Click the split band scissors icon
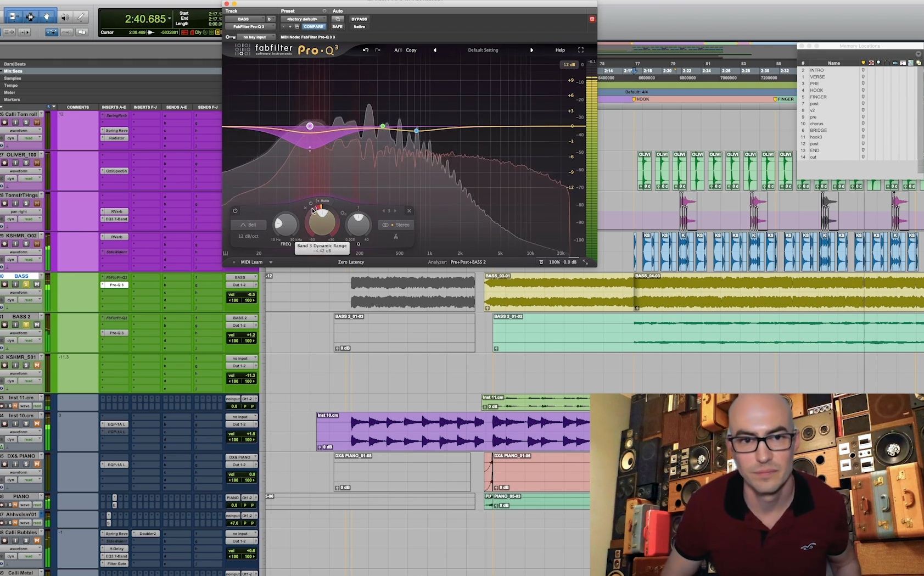 coord(396,237)
